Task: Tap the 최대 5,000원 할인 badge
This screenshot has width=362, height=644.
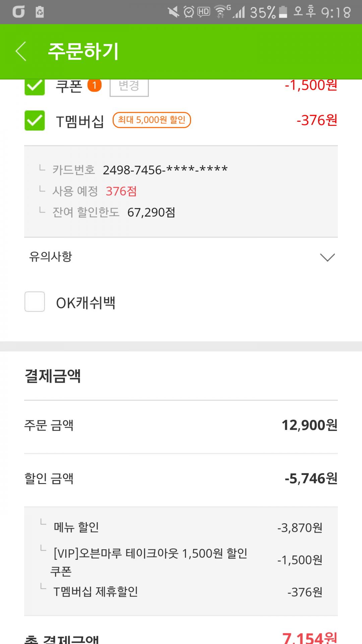Action: pyautogui.click(x=152, y=120)
